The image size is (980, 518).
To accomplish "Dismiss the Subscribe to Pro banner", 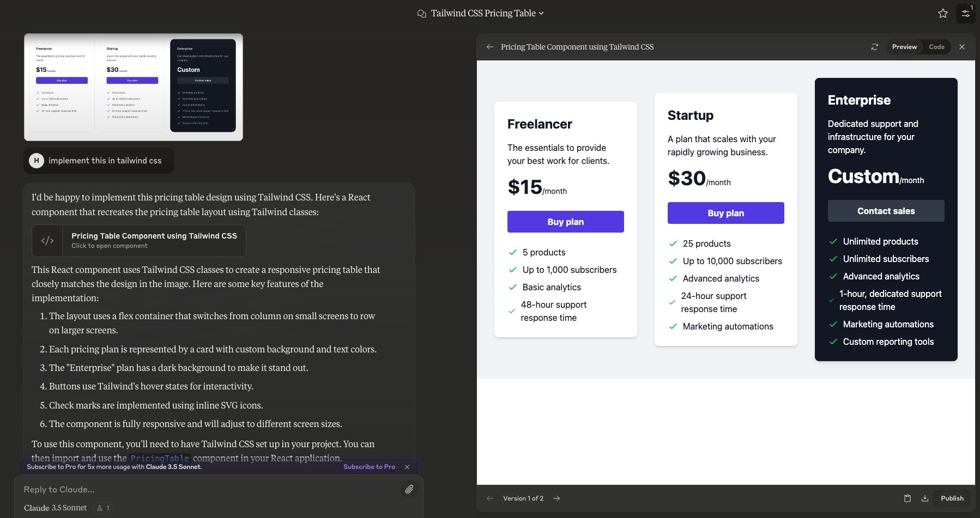I will 407,467.
